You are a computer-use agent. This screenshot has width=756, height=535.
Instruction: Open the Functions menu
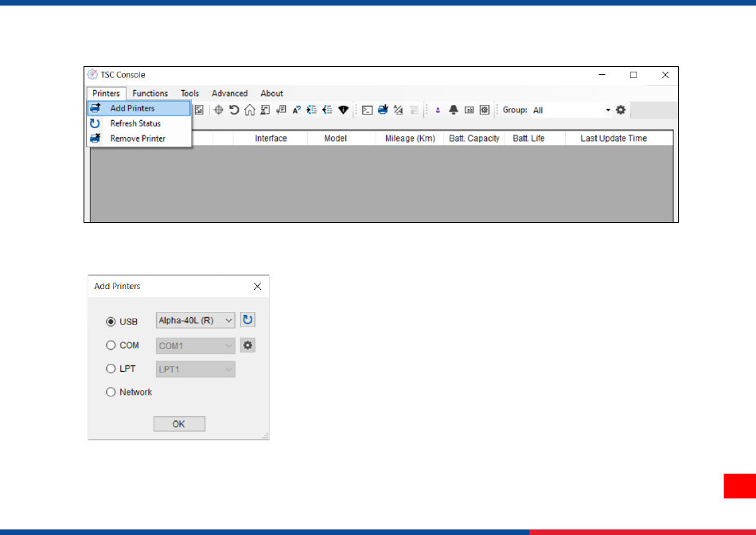pos(150,93)
